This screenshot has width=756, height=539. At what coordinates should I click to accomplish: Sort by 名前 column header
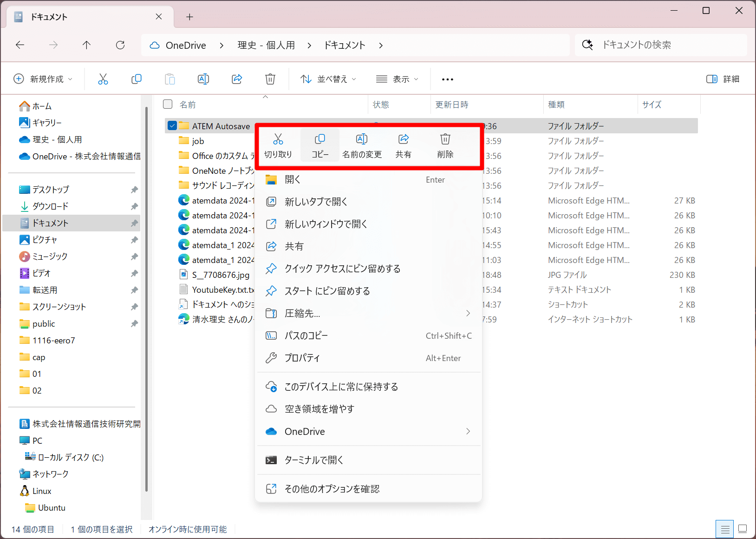188,105
